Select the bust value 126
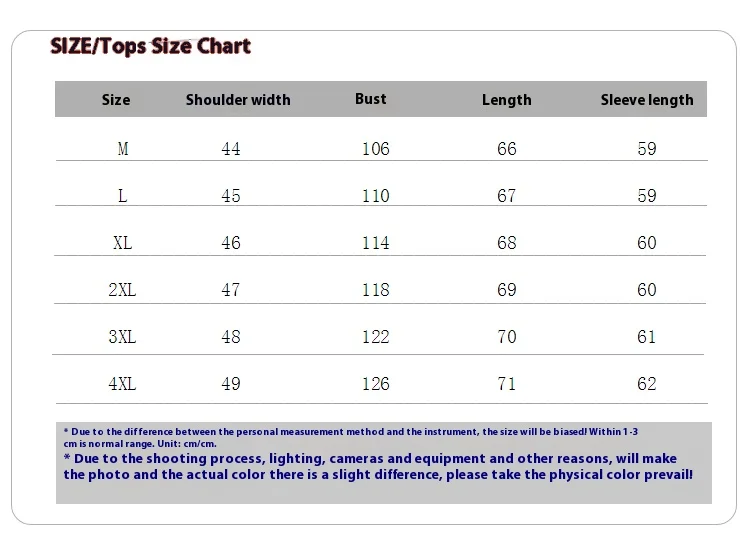 coord(375,384)
